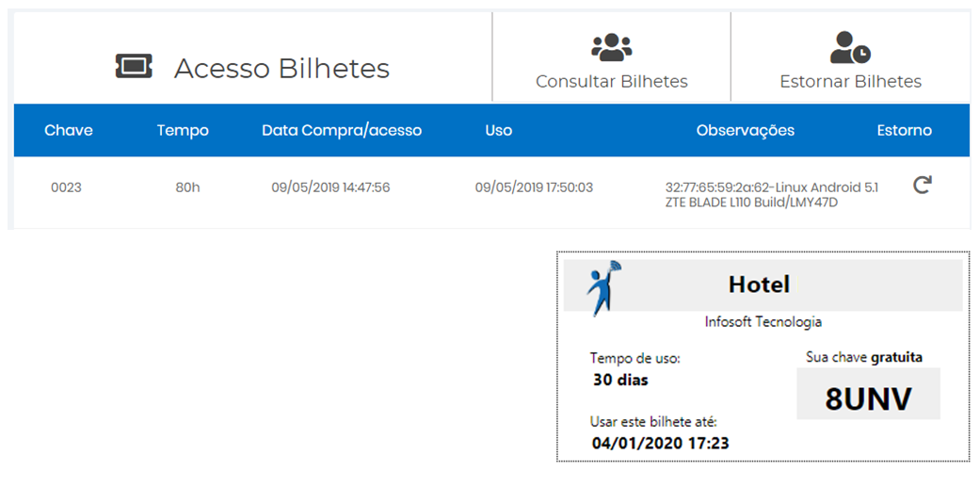Click the Data Compra/acesso column header
This screenshot has width=980, height=487.
pos(342,130)
